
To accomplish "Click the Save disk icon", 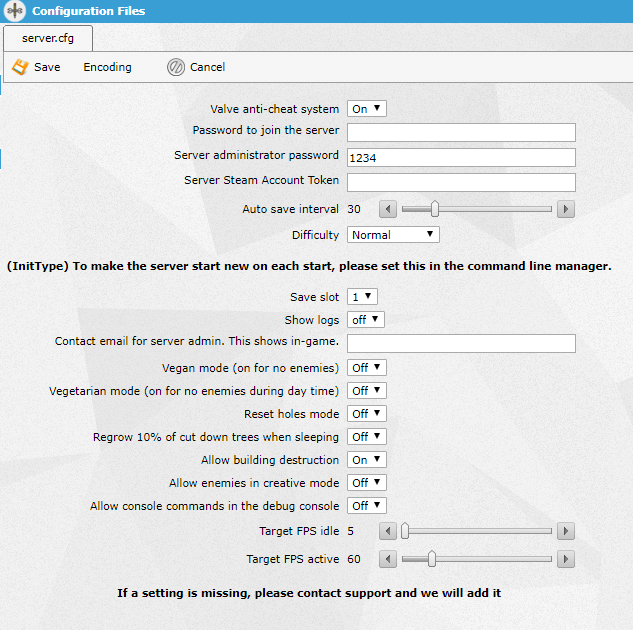I will 19,68.
